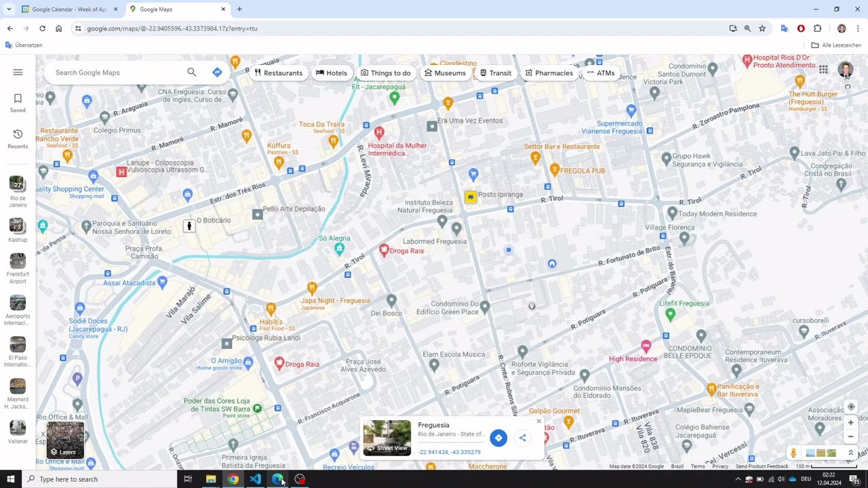Image resolution: width=868 pixels, height=488 pixels.
Task: Zoom out the map with minus button
Action: click(851, 436)
